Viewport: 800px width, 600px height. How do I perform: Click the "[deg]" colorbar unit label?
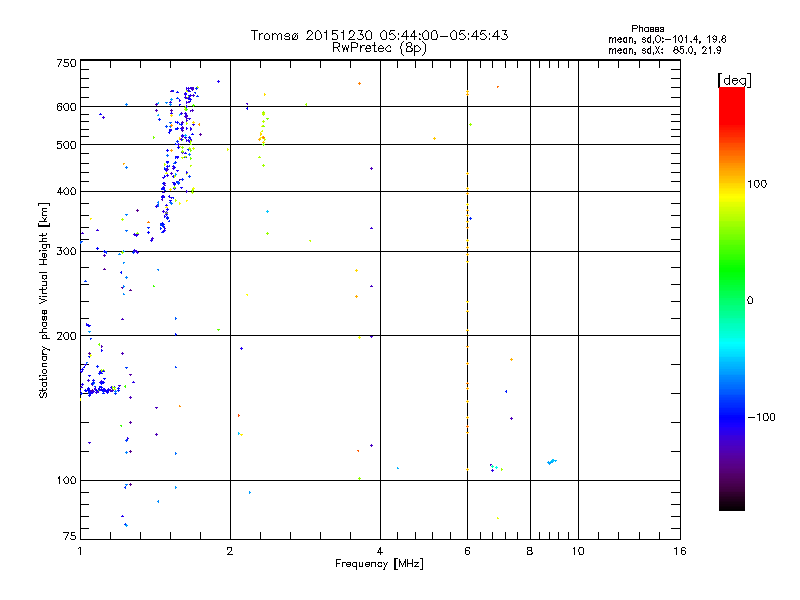[734, 80]
